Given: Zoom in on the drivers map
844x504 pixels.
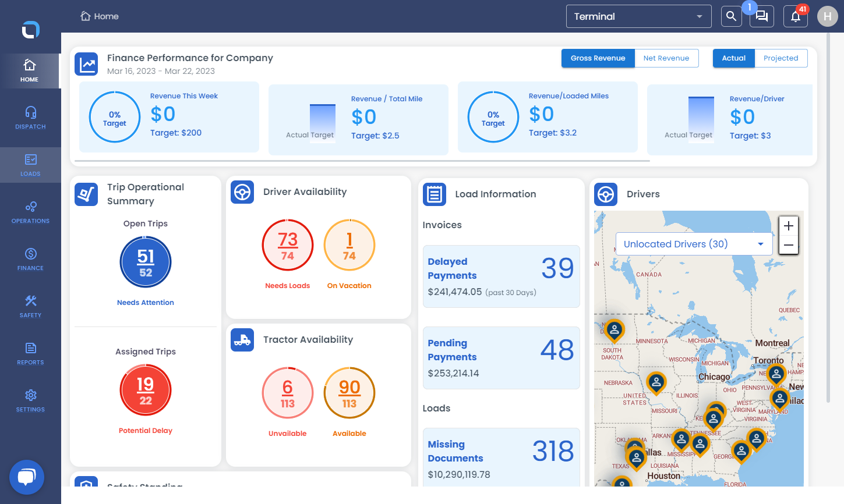Looking at the screenshot, I should (789, 226).
